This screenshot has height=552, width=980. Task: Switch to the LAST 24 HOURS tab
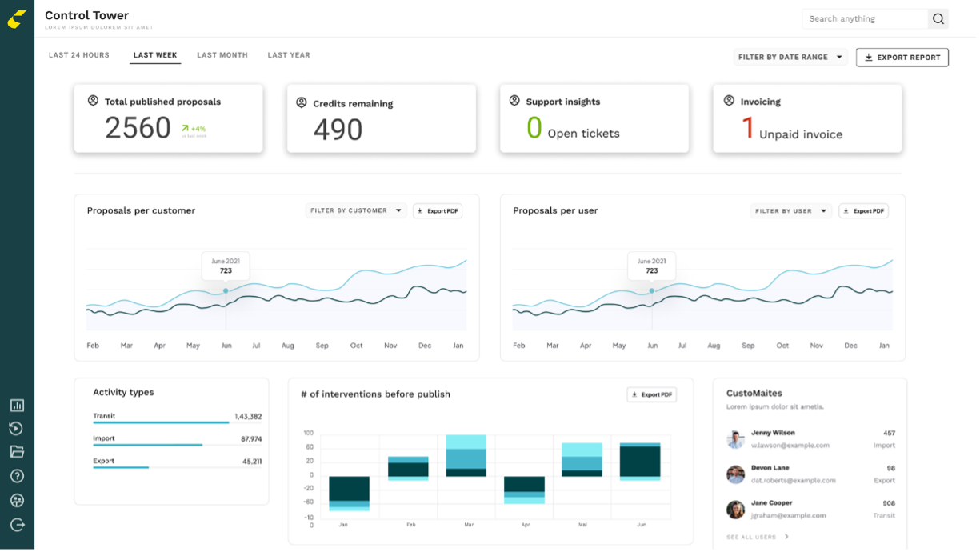tap(79, 54)
